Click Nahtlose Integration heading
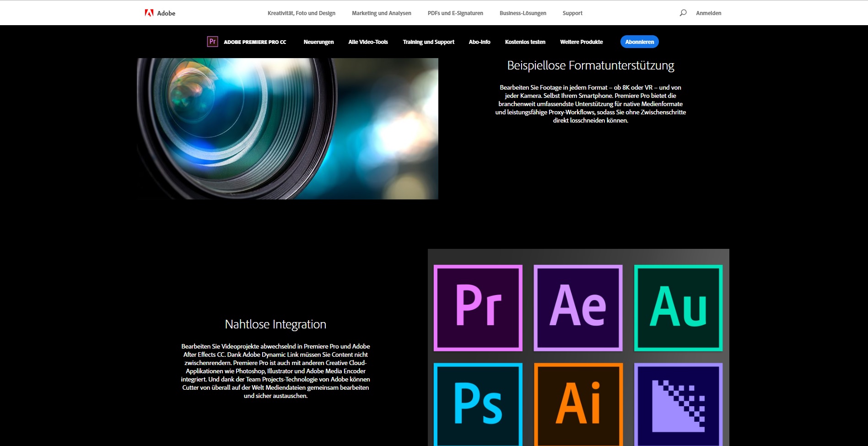 275,324
